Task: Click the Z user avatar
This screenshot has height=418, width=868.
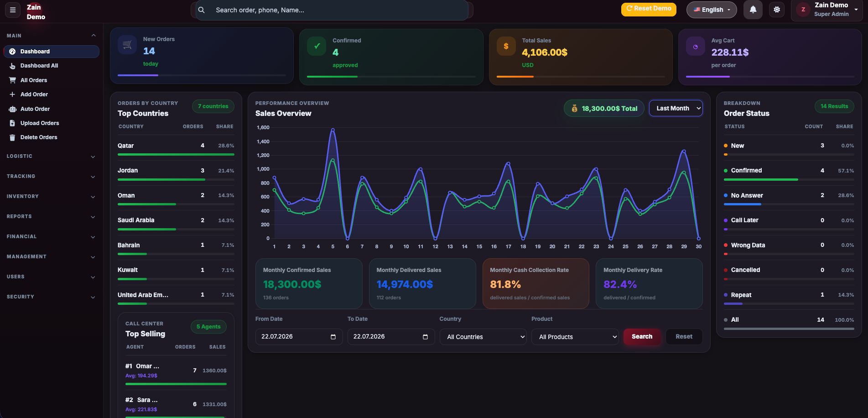Action: (x=803, y=10)
